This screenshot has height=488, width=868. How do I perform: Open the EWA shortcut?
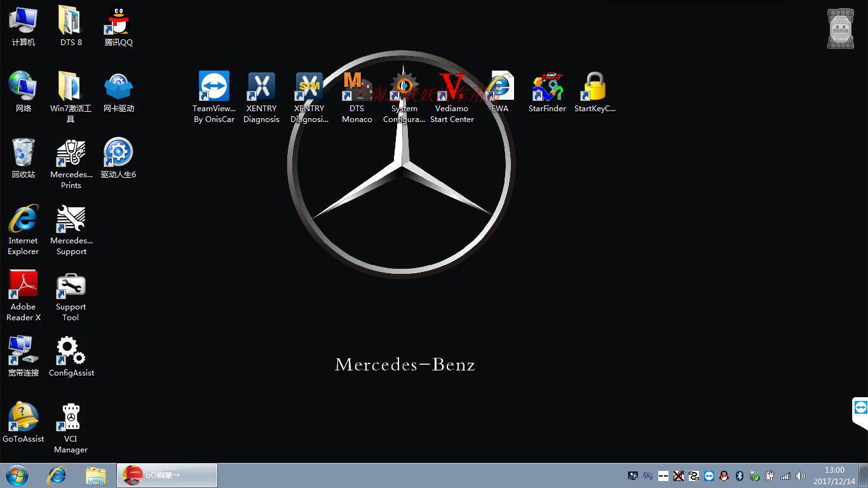500,92
